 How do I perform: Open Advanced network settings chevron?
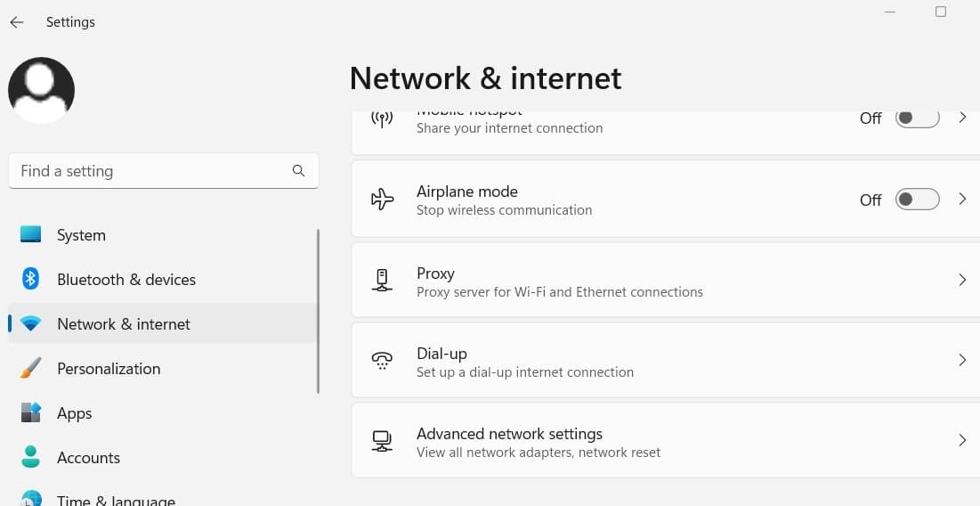962,440
